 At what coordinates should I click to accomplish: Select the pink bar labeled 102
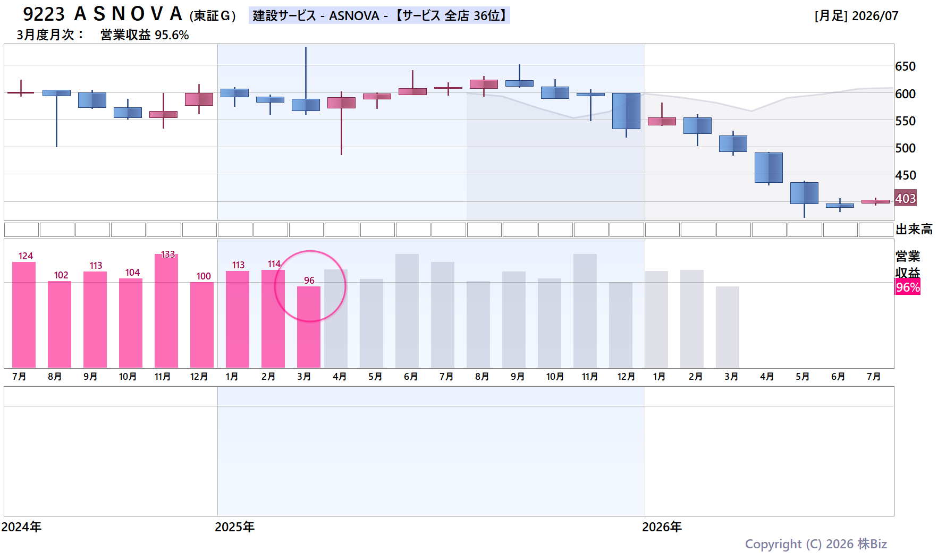click(60, 324)
